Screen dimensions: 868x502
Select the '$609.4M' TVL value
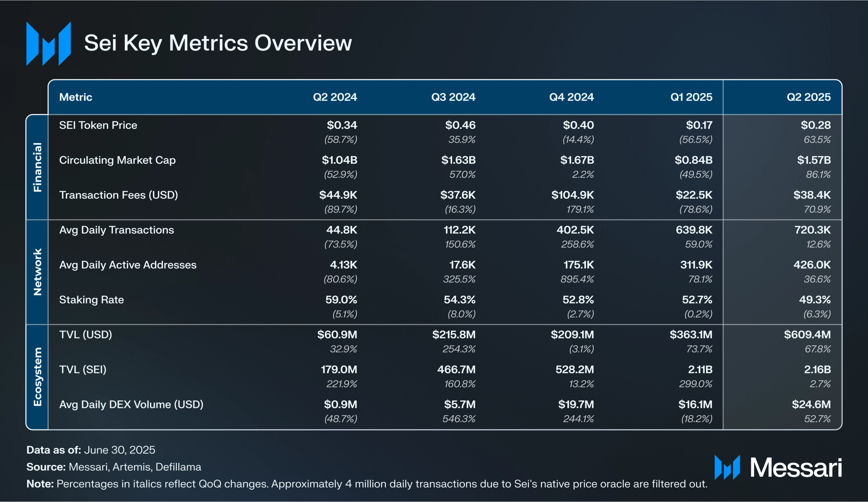click(x=807, y=335)
